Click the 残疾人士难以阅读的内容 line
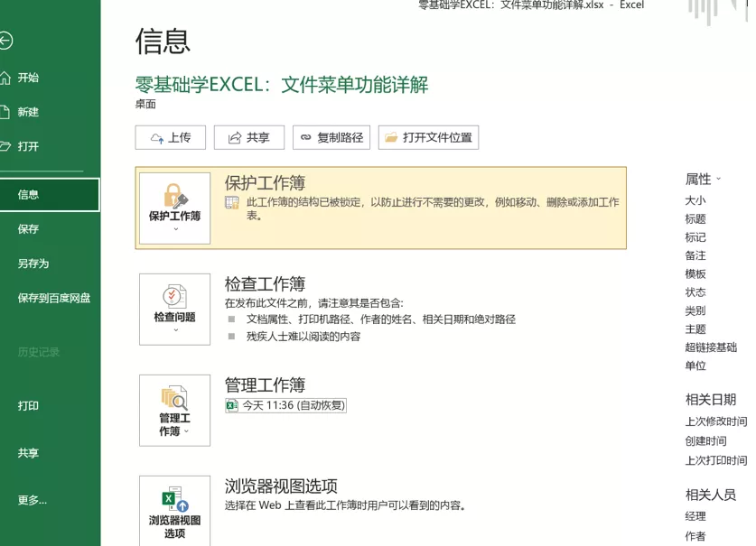Screen dimensions: 756x546 303,337
